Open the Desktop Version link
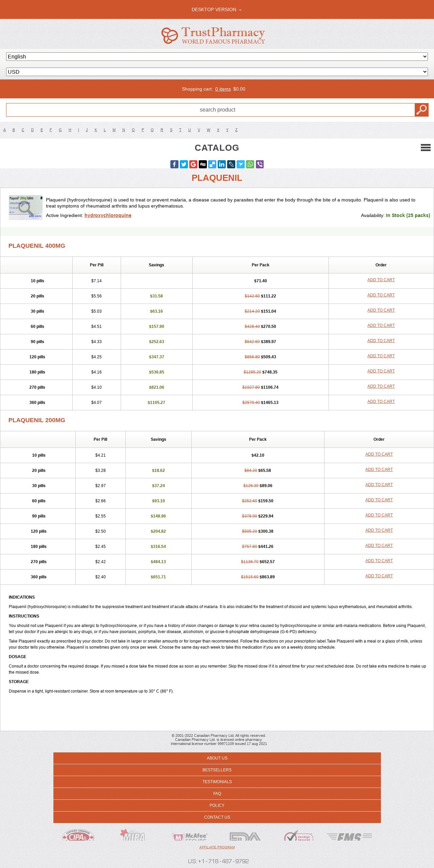Screen dimensions: 434x868 coord(217,9)
